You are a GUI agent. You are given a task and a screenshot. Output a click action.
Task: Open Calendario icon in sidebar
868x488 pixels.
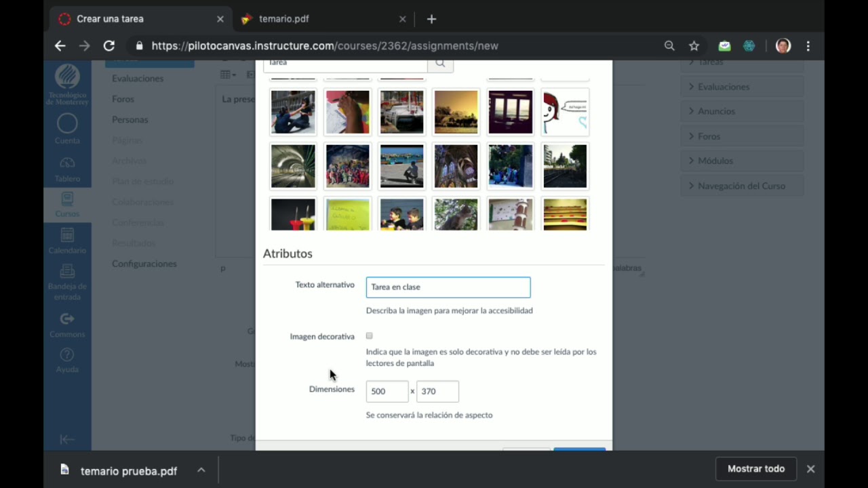tap(67, 241)
